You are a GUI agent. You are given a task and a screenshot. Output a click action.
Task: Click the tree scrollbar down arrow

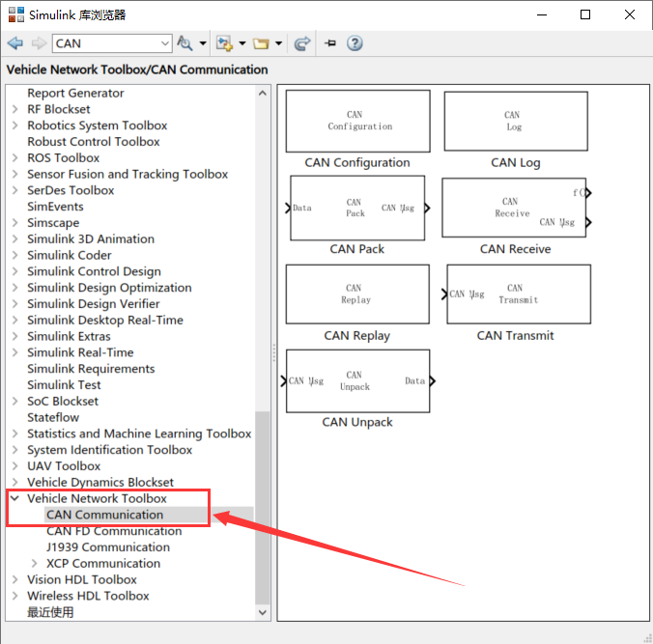click(x=263, y=612)
